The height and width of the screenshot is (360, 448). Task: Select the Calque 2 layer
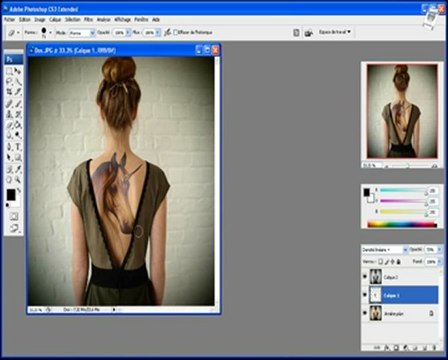(x=400, y=277)
